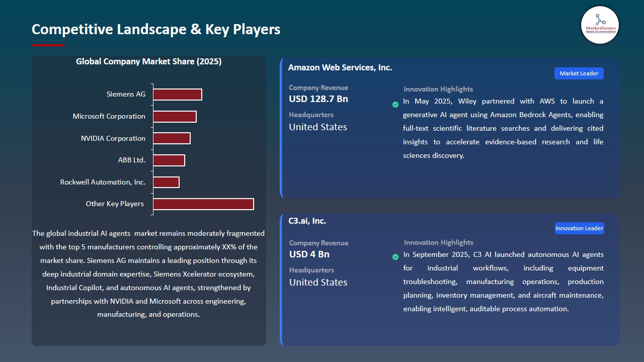Click the paragraph about C3 AI autonomous agents
The image size is (644, 362).
coord(504,282)
